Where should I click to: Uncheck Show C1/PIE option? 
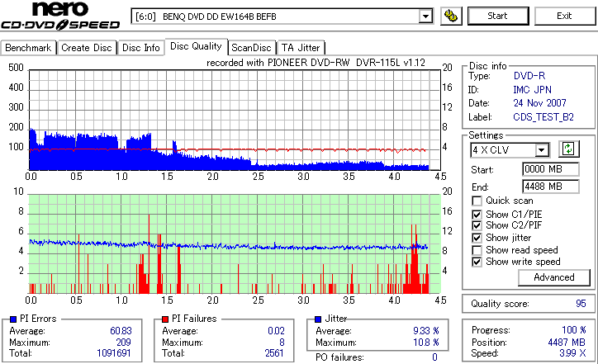click(477, 215)
